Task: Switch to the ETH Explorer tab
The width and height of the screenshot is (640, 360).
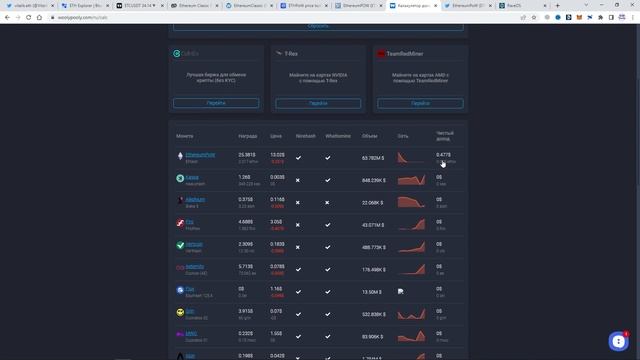Action: tap(85, 6)
